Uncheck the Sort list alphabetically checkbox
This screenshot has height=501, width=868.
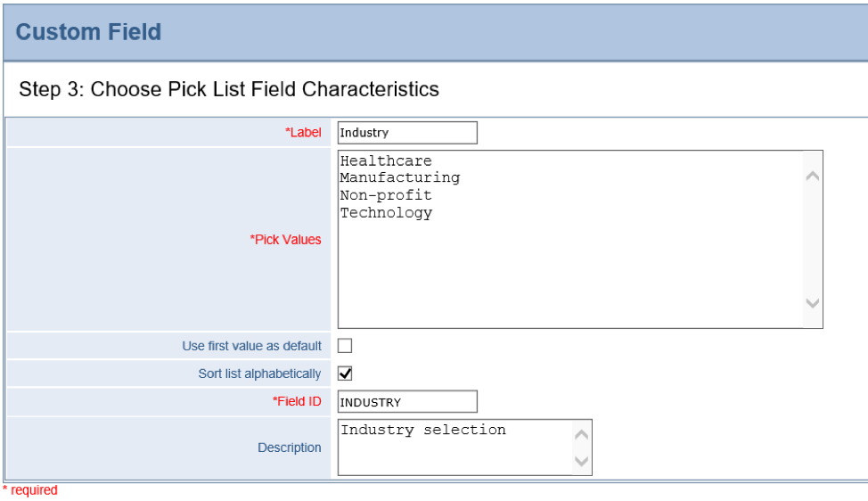345,374
